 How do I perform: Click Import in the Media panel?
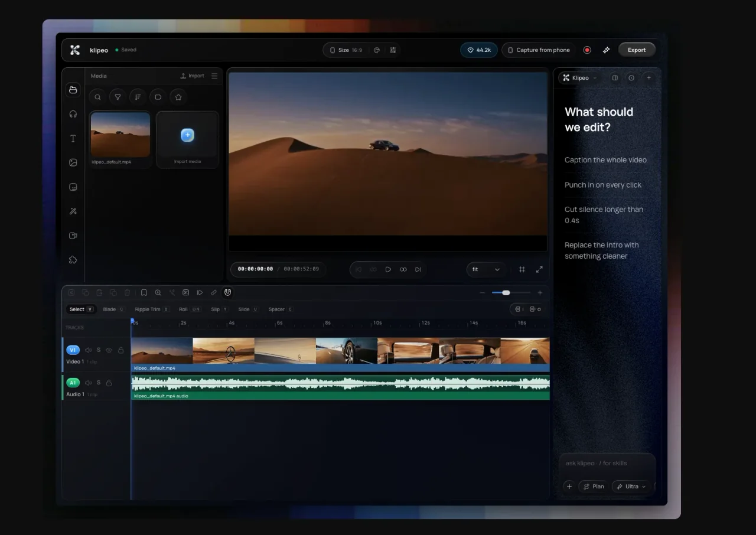tap(193, 76)
